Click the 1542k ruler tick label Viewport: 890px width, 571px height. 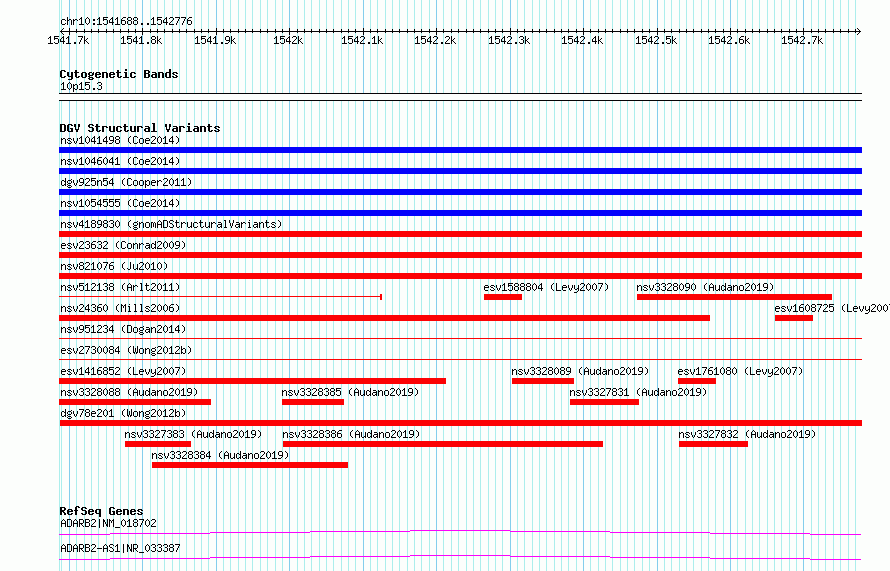click(x=288, y=40)
